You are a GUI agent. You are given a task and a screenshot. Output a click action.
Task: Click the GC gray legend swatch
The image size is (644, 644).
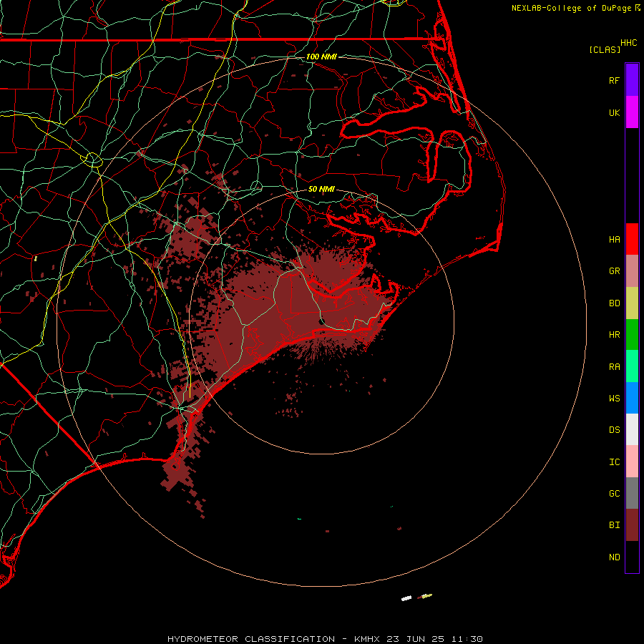(x=632, y=493)
